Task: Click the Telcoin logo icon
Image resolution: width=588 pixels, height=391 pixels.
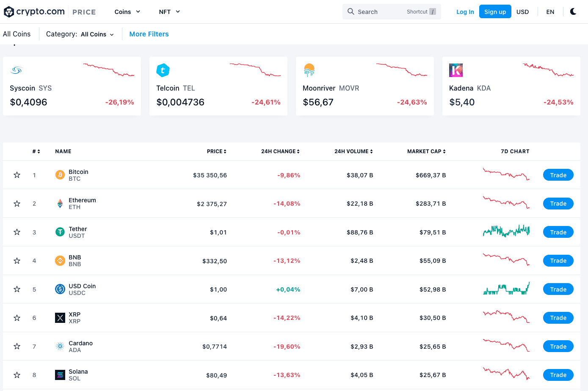Action: pos(163,70)
